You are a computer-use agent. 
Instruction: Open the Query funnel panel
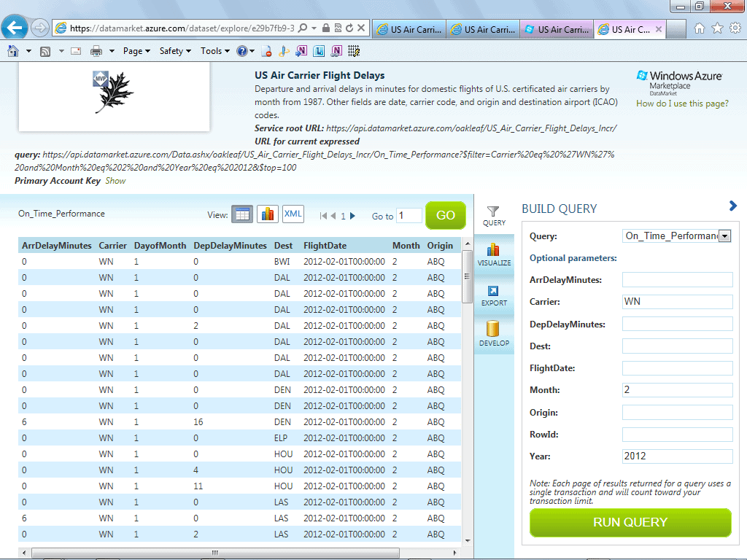point(494,215)
